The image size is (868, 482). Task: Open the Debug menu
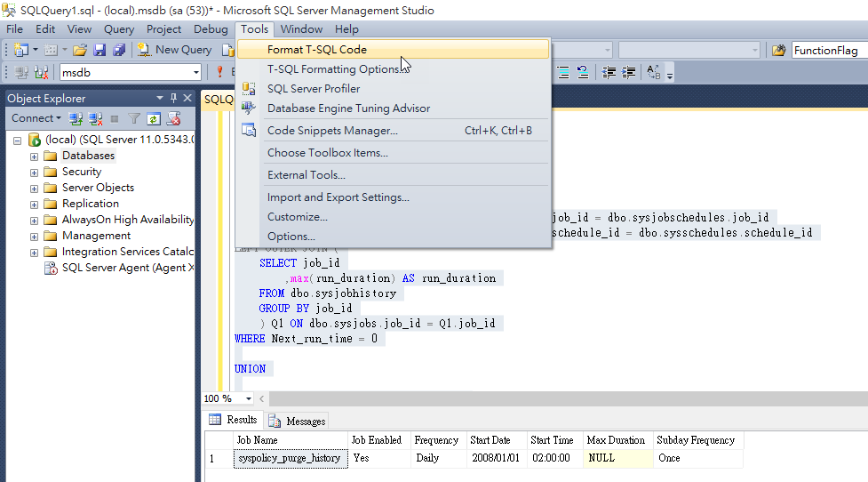(x=211, y=29)
